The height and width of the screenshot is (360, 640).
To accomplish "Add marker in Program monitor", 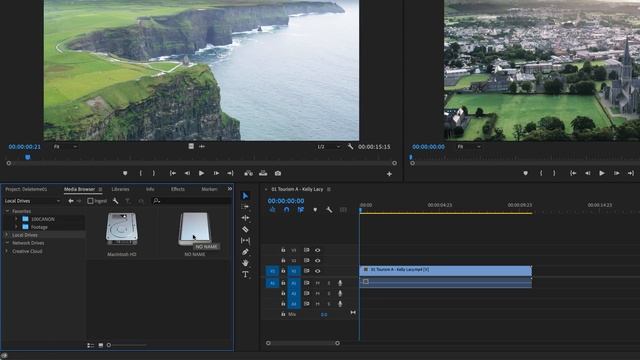I will tap(525, 173).
